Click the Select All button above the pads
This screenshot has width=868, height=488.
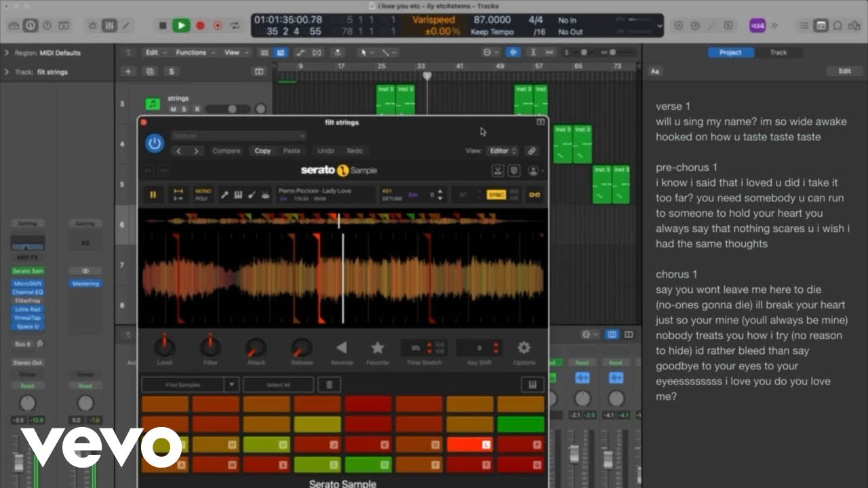(278, 385)
